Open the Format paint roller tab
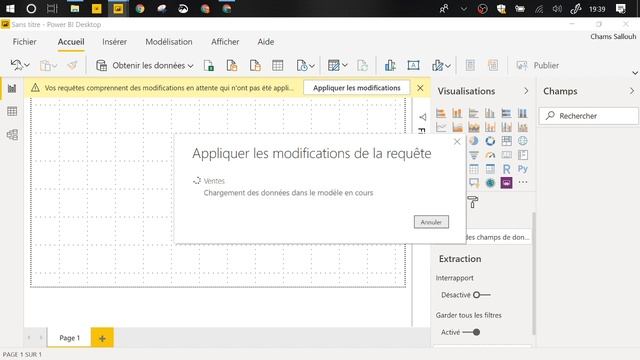The image size is (640, 360). coord(472,202)
